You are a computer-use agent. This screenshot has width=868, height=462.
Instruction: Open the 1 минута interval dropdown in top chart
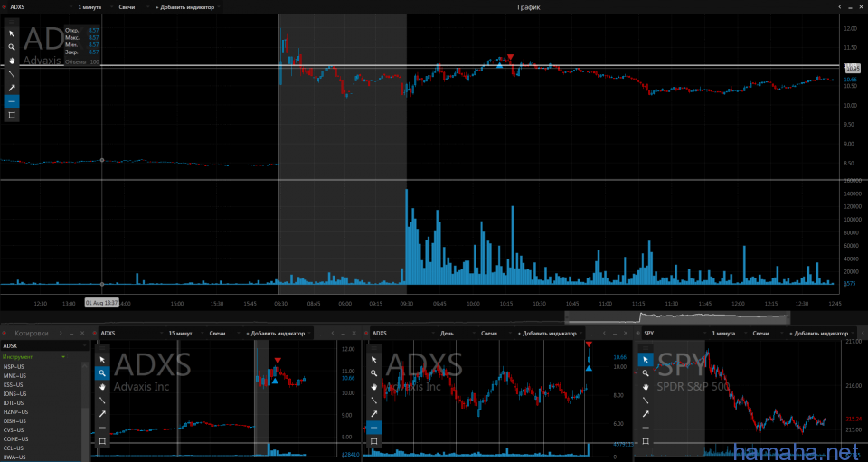click(93, 7)
